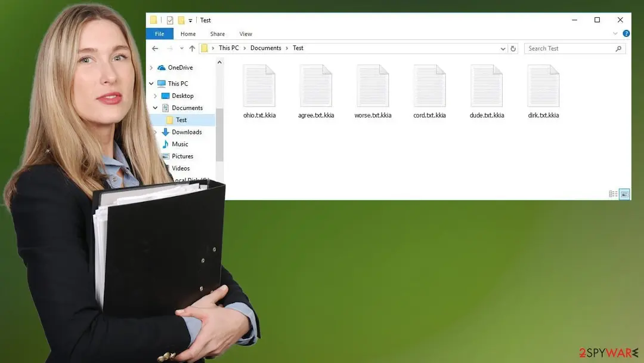Select the worse.txt.kkia file icon
Screen dimensions: 644x363
373,85
